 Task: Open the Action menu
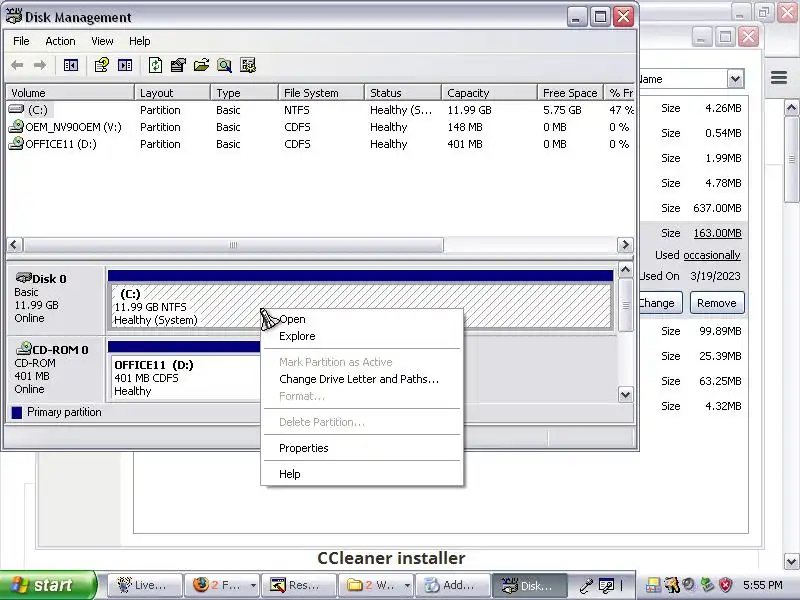pyautogui.click(x=60, y=41)
